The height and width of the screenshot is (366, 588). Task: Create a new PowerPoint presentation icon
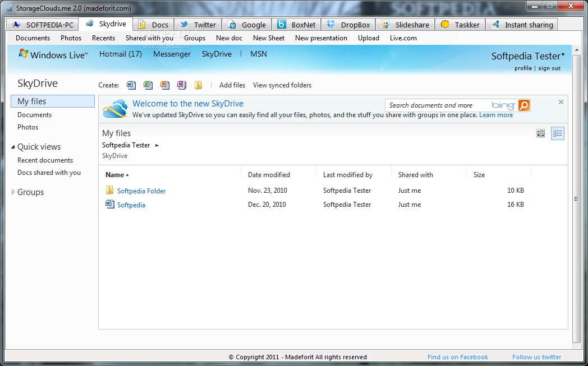(x=165, y=85)
